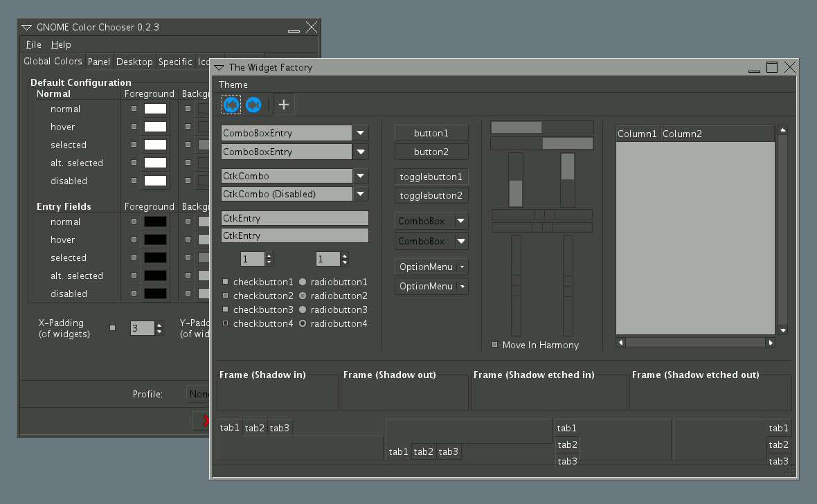Screen dimensions: 817x504
Task: Open the Theme menu
Action: [x=233, y=84]
